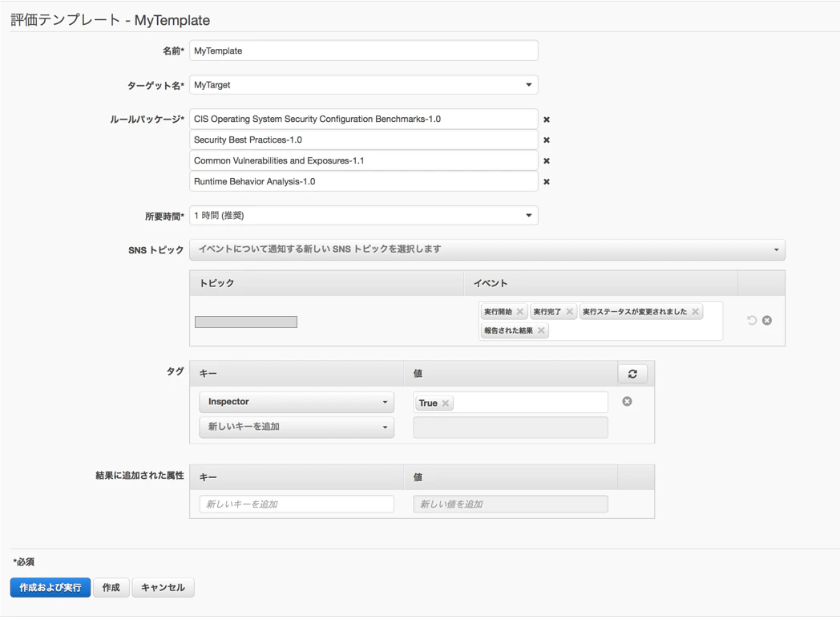Remove True tag value chip
Screen dimensions: 840x620
point(445,403)
